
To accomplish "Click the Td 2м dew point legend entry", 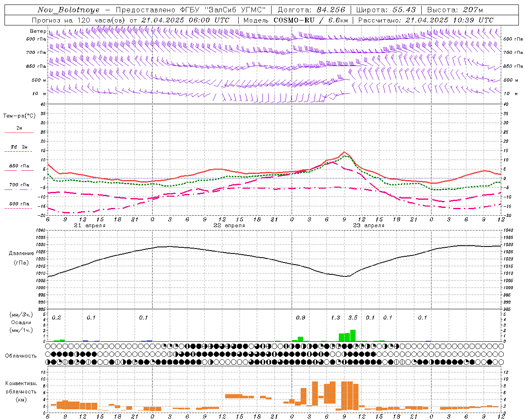I will 19,147.
